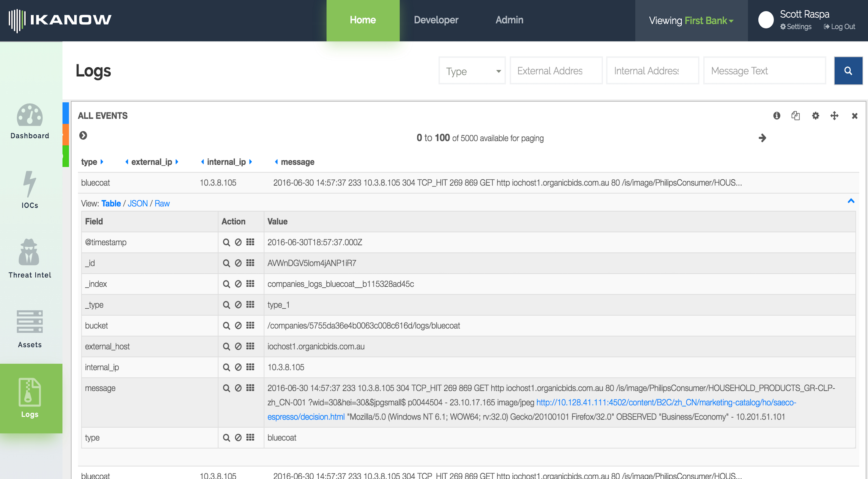This screenshot has height=479, width=868.
Task: Move internal_ip column left
Action: [x=202, y=162]
